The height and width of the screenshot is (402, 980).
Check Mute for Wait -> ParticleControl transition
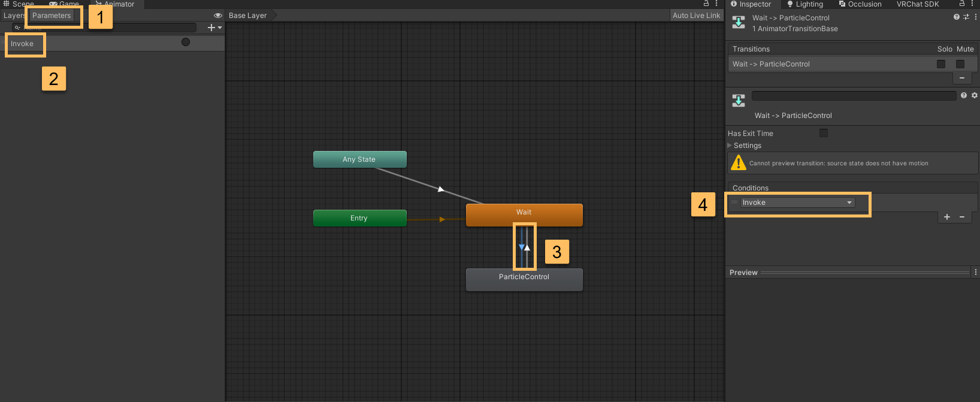pyautogui.click(x=960, y=64)
